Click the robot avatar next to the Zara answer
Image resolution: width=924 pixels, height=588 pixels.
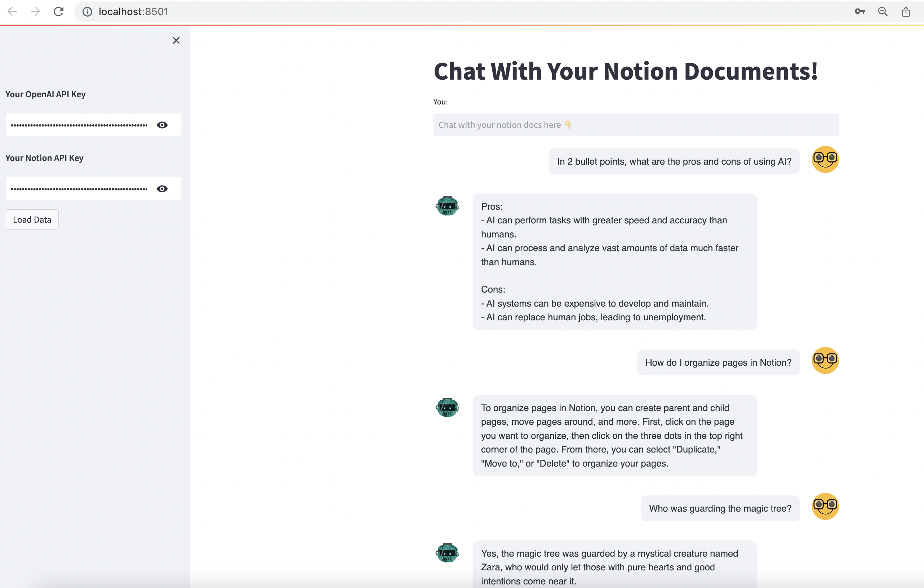coord(448,553)
